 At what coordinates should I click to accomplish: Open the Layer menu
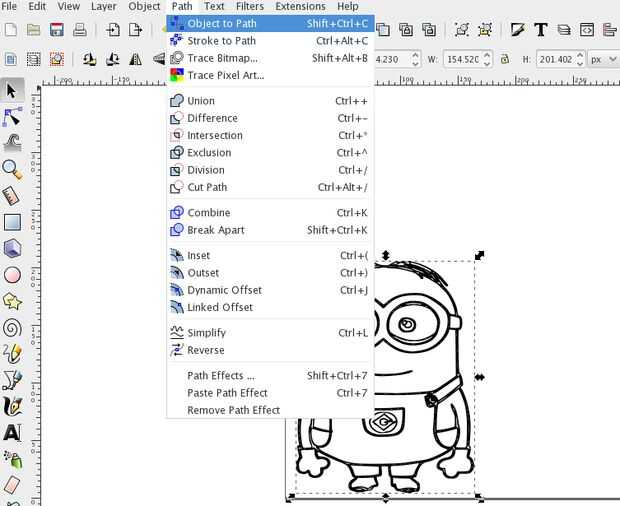(x=104, y=6)
